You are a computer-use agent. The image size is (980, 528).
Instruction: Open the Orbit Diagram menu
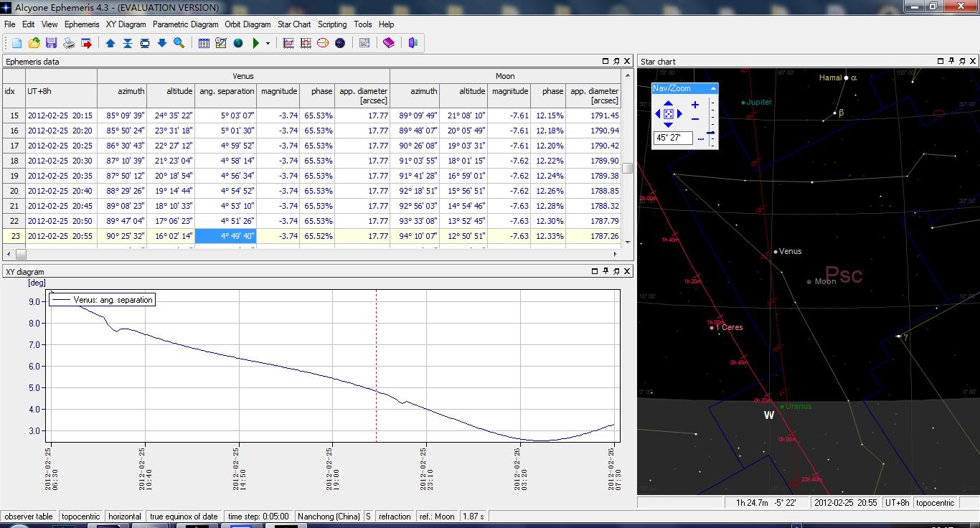pyautogui.click(x=248, y=24)
